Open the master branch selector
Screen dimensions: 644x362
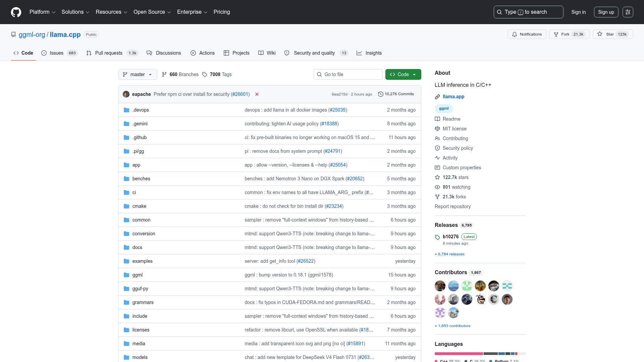pyautogui.click(x=138, y=74)
